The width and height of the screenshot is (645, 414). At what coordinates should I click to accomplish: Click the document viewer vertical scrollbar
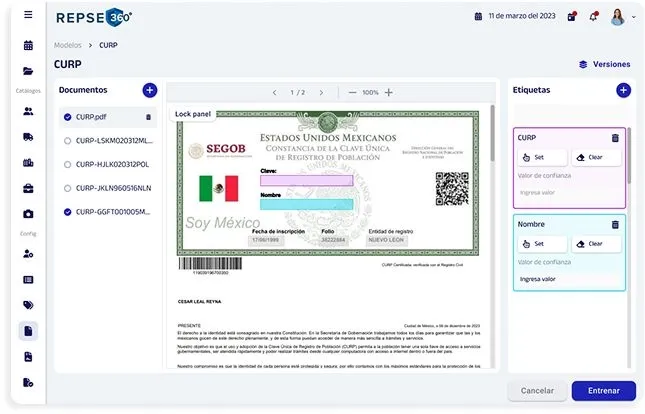coord(492,133)
